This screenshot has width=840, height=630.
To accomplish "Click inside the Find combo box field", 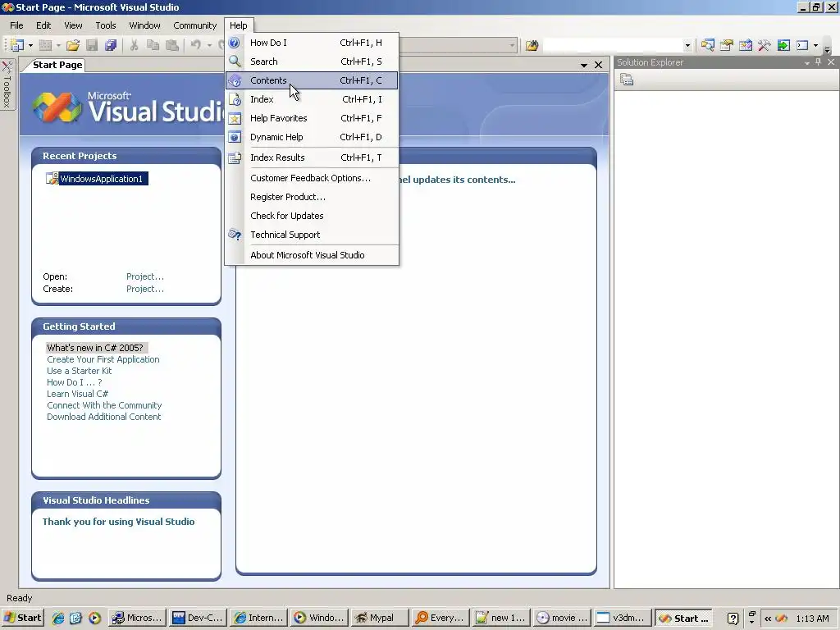I will point(613,46).
